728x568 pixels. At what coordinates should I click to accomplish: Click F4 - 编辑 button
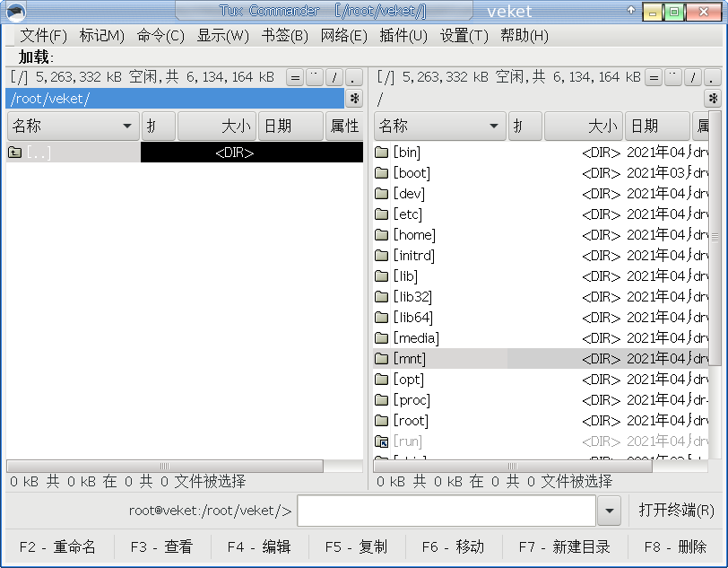pyautogui.click(x=259, y=546)
